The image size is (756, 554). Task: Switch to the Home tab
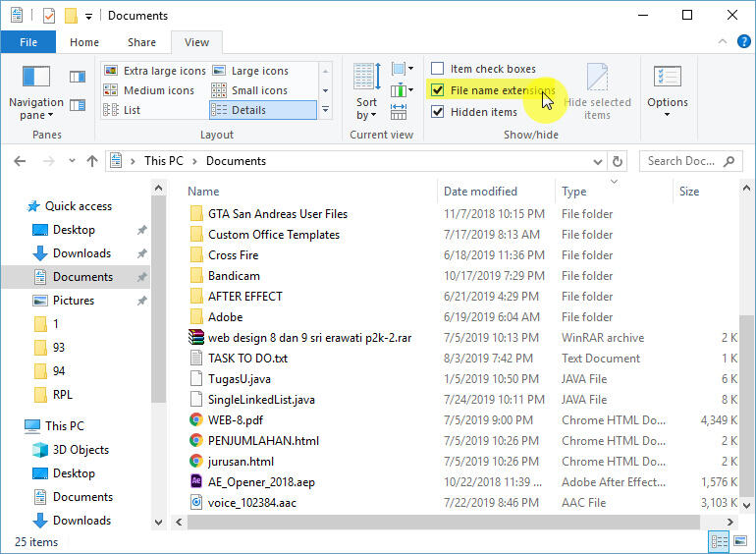click(84, 42)
